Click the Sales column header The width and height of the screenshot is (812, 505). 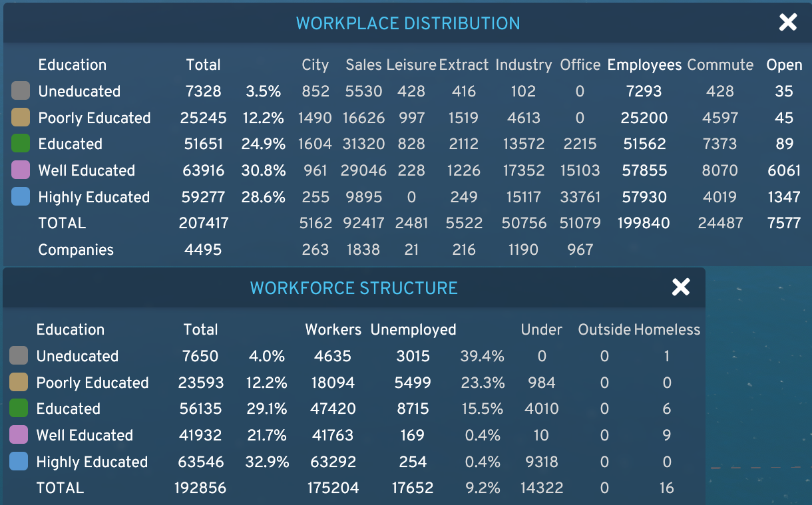tap(363, 65)
